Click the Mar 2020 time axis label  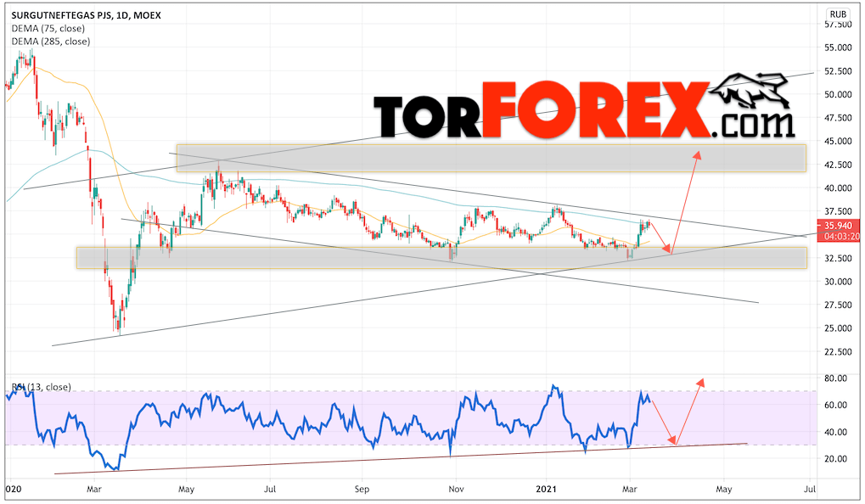tap(94, 489)
